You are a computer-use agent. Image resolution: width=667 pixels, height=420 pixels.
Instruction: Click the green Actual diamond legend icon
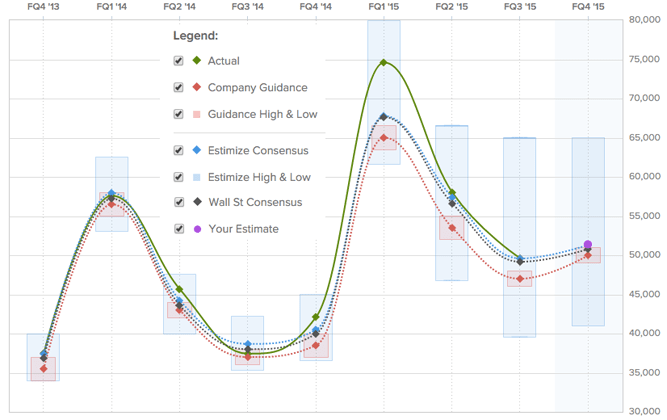pyautogui.click(x=195, y=61)
